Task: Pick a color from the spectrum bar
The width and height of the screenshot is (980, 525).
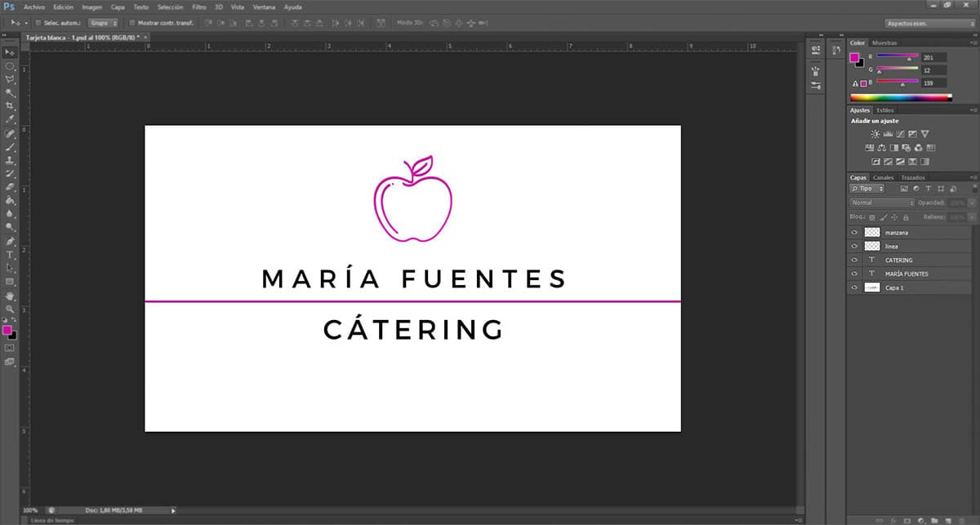Action: coord(902,97)
